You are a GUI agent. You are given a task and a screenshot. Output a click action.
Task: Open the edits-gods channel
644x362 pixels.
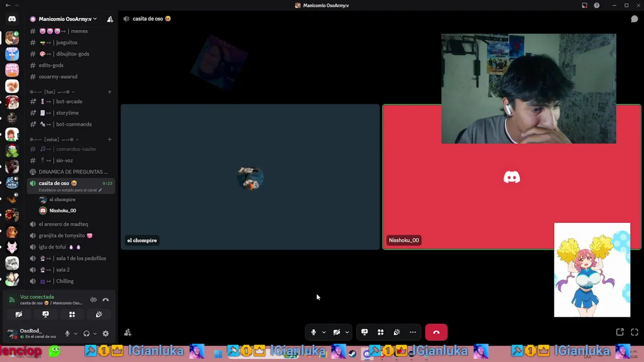pos(71,65)
